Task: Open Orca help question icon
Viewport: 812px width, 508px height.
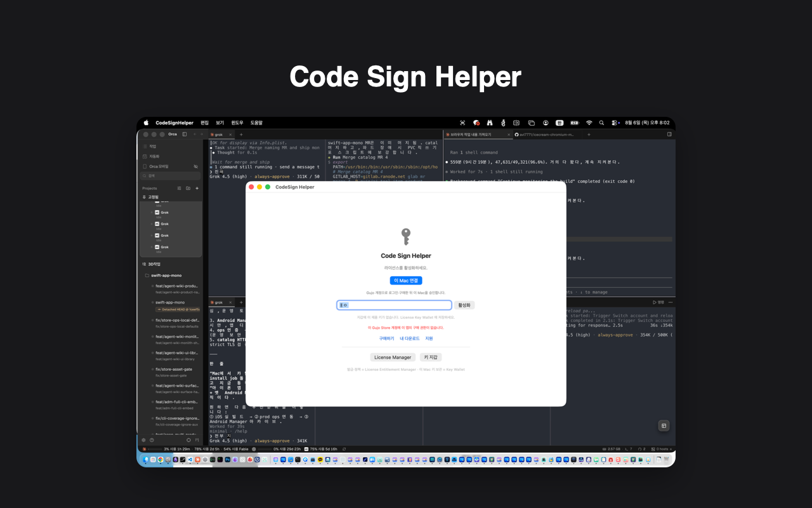Action: click(152, 440)
